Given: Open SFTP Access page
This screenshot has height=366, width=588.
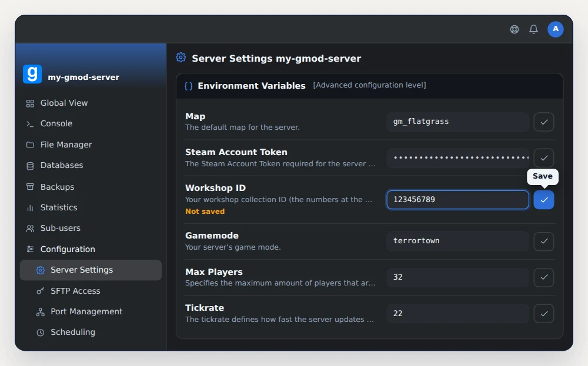Looking at the screenshot, I should click(x=91, y=291).
